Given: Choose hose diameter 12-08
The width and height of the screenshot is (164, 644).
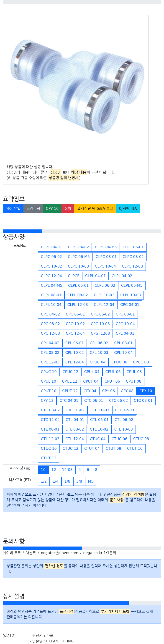Looking at the screenshot, I should tap(67, 469).
